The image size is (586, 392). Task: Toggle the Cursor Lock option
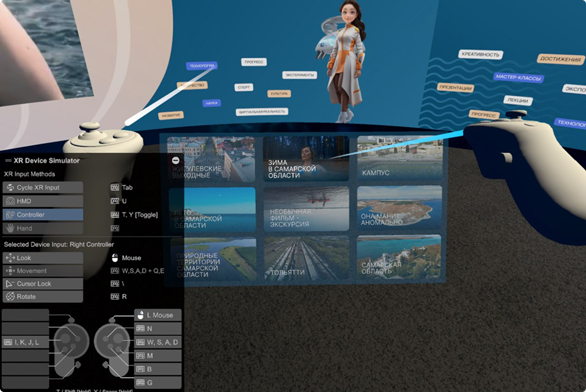coord(43,283)
